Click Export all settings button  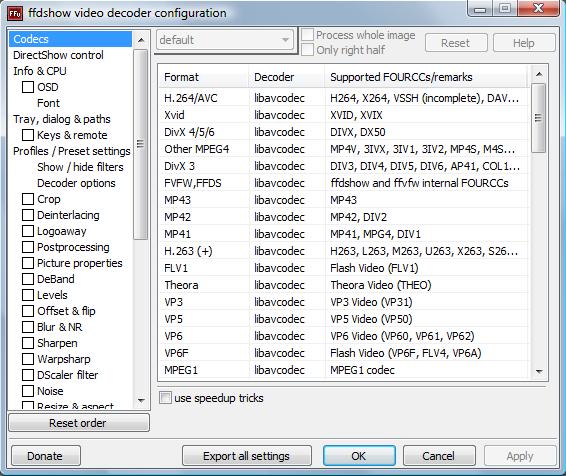pyautogui.click(x=247, y=456)
